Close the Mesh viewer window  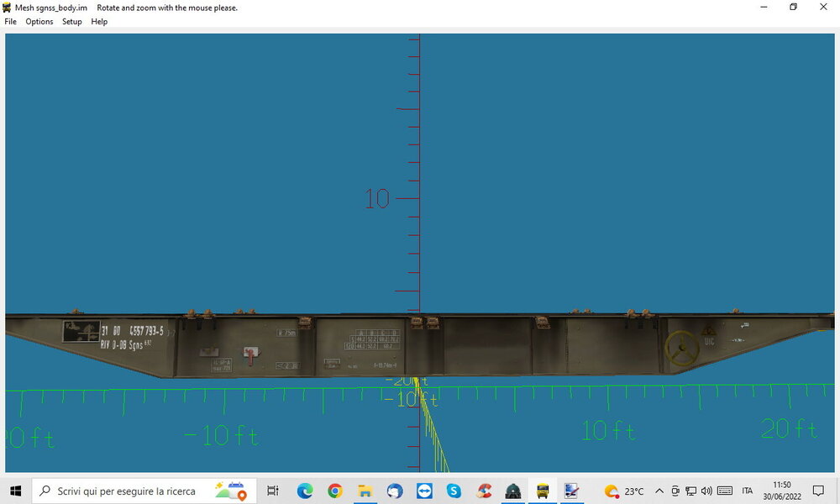pyautogui.click(x=823, y=7)
